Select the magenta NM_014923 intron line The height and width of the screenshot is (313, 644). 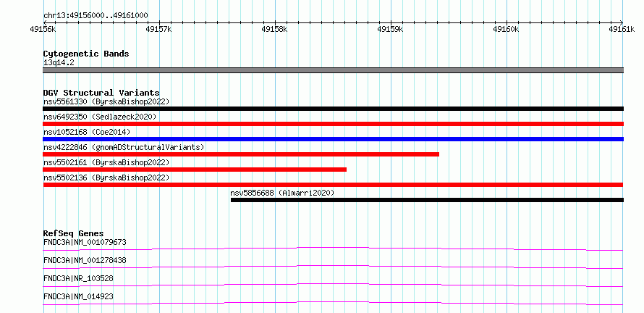tap(333, 303)
